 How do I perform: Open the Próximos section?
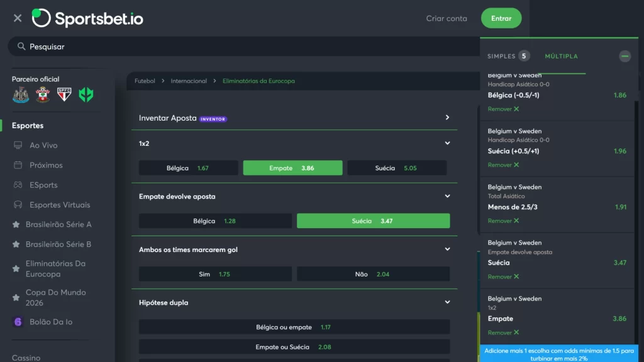[x=45, y=165]
